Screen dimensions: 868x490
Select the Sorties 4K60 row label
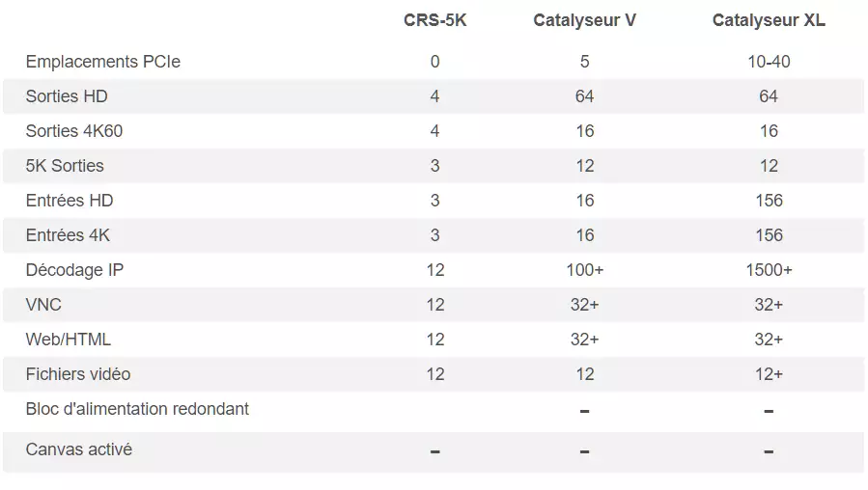(x=74, y=131)
